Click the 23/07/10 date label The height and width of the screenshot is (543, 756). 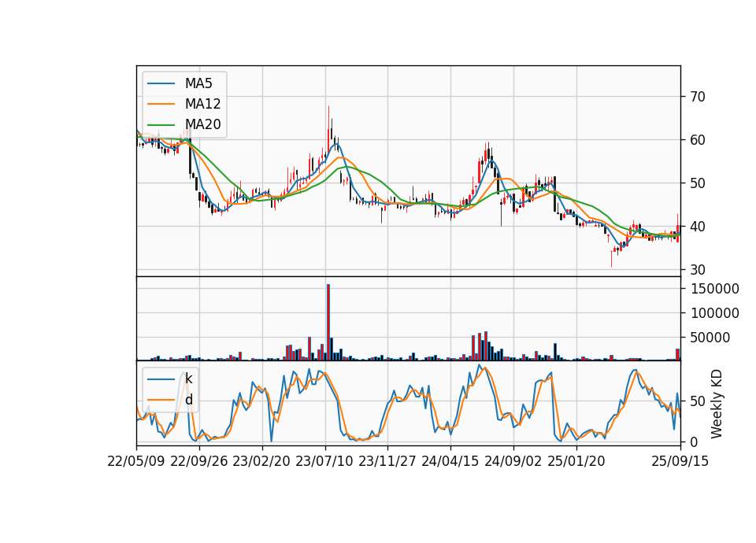[324, 461]
